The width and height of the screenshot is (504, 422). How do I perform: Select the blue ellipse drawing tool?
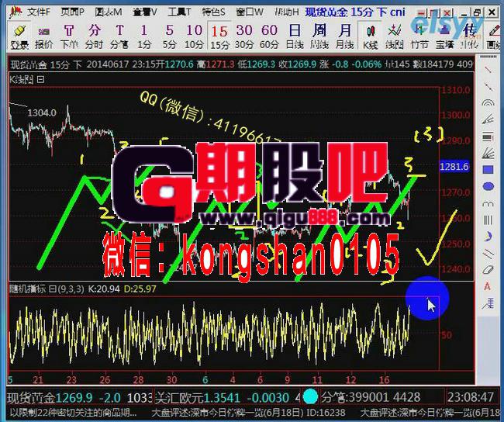tap(488, 186)
